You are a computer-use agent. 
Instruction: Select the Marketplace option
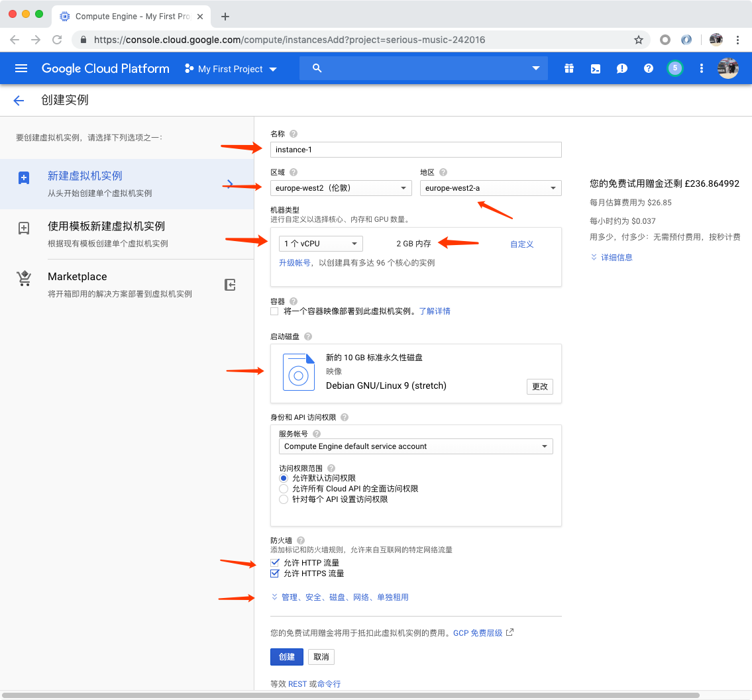[x=127, y=284]
